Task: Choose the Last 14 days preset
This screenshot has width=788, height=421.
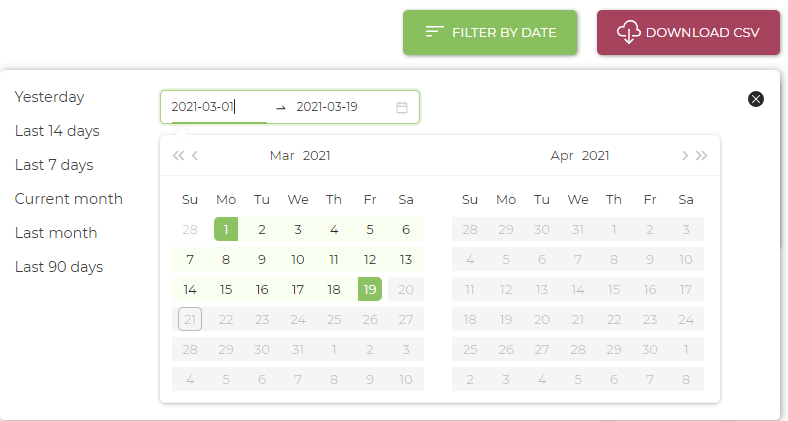Action: pos(57,131)
